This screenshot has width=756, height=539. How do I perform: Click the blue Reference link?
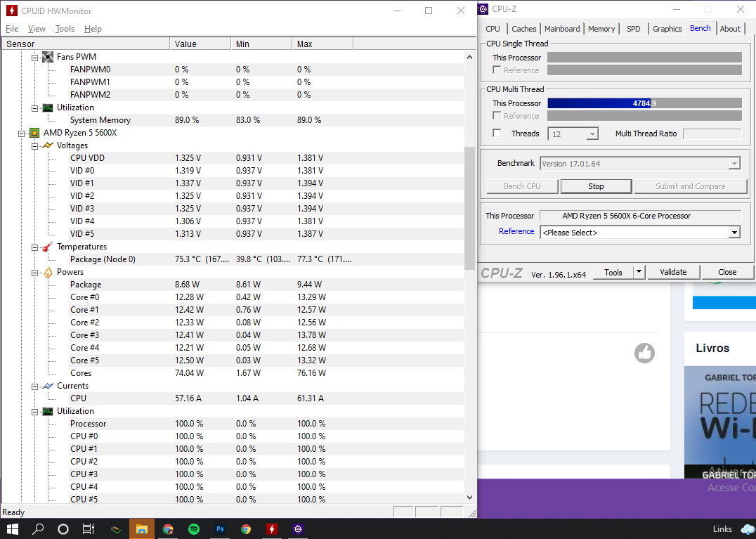pyautogui.click(x=516, y=231)
